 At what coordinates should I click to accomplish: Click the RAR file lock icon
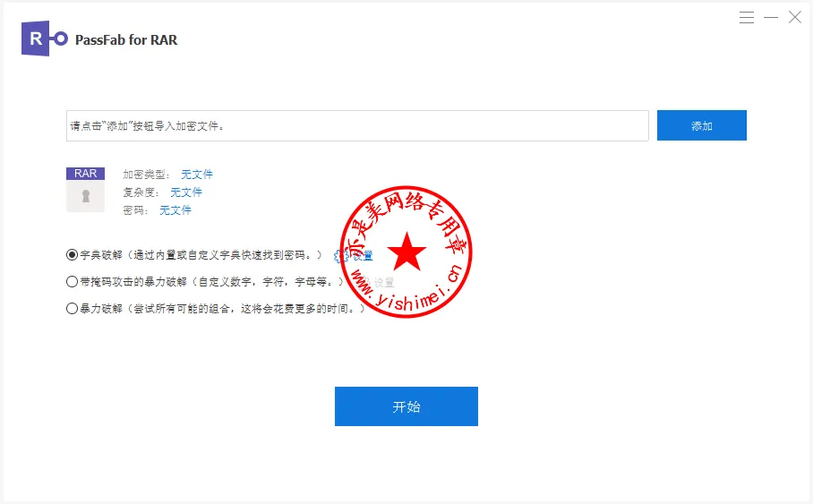tap(86, 196)
